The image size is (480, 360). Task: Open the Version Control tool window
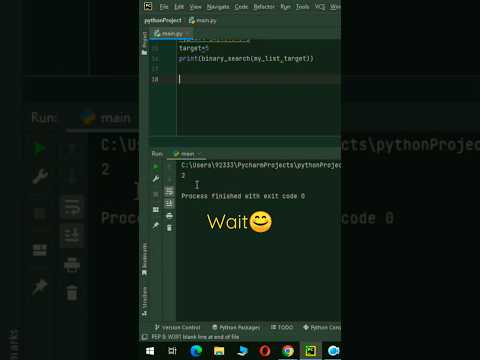coord(178,327)
